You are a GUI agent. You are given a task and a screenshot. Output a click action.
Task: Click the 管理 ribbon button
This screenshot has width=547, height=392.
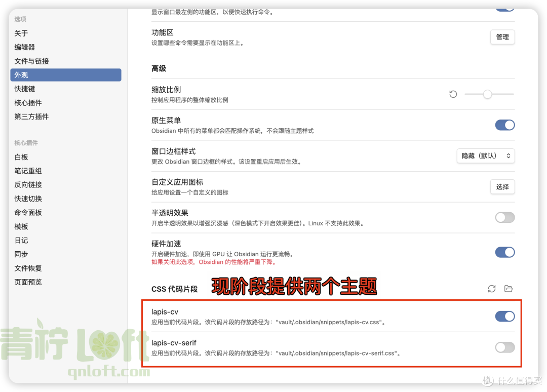502,37
